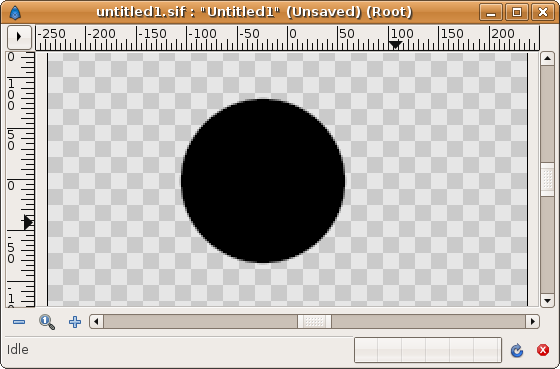The width and height of the screenshot is (560, 369).
Task: Click the zoom to 100% magnifier icon
Action: tap(47, 322)
